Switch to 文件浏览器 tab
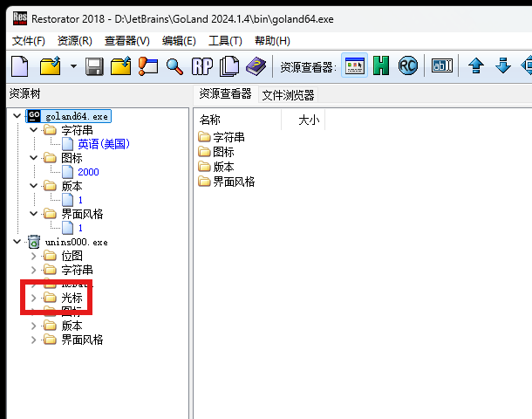Screen dimensions: 532x419 click(288, 95)
